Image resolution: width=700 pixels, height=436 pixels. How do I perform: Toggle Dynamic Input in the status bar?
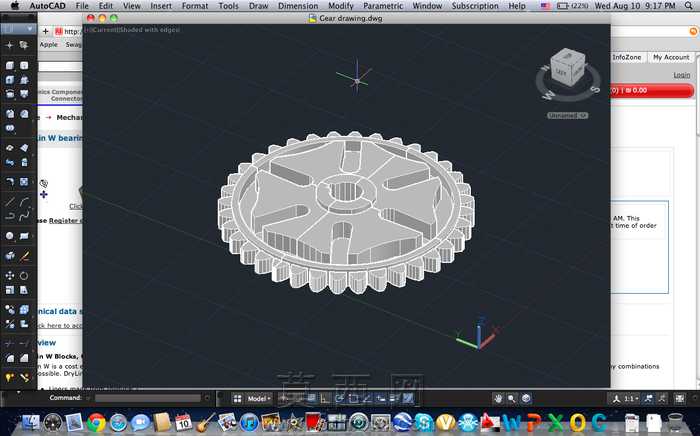(x=380, y=399)
